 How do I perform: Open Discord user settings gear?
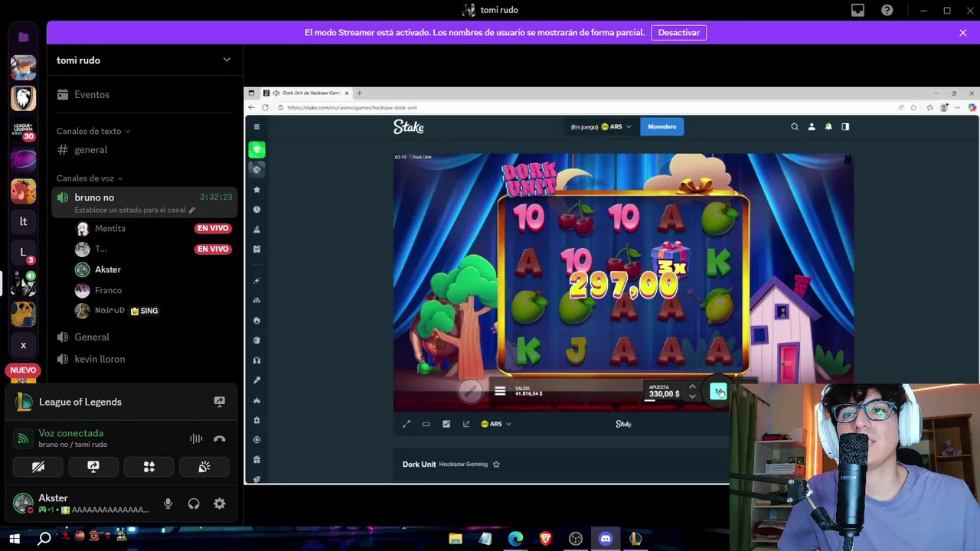(220, 504)
